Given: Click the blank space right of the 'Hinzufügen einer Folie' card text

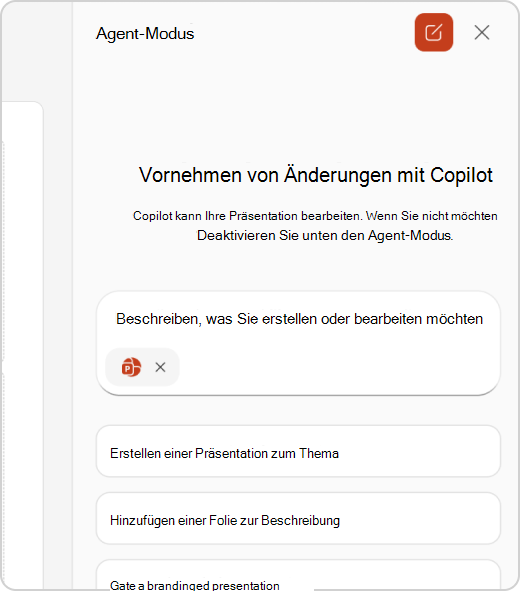Looking at the screenshot, I should [x=418, y=519].
